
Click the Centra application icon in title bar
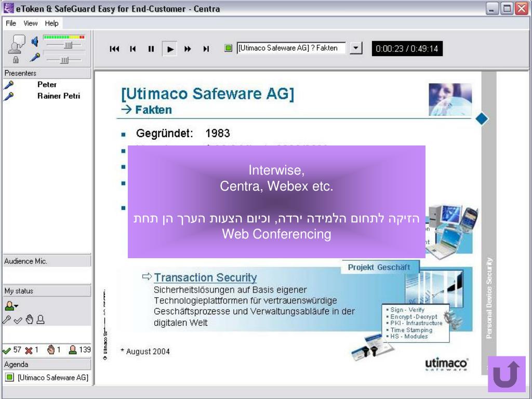pyautogui.click(x=8, y=8)
